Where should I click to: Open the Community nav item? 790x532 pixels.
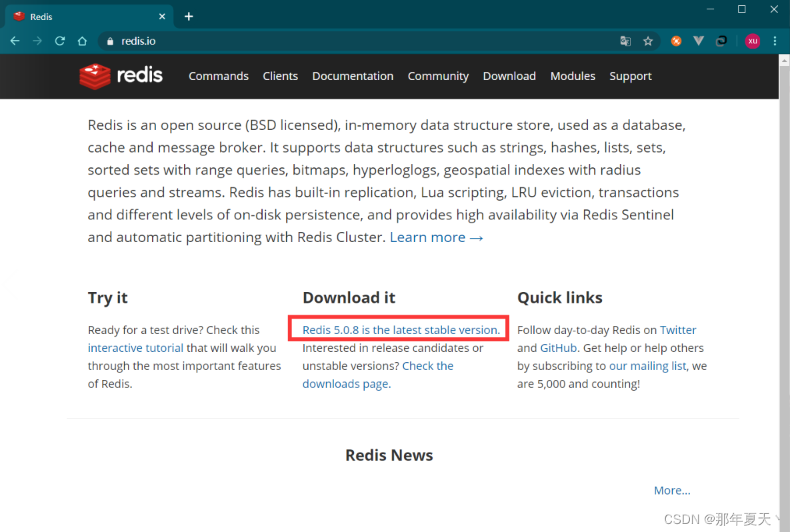(438, 76)
